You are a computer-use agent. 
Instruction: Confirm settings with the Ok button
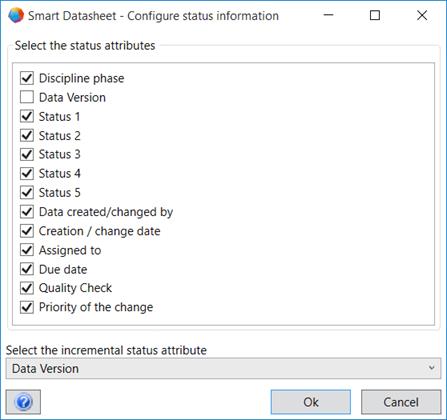coord(311,402)
